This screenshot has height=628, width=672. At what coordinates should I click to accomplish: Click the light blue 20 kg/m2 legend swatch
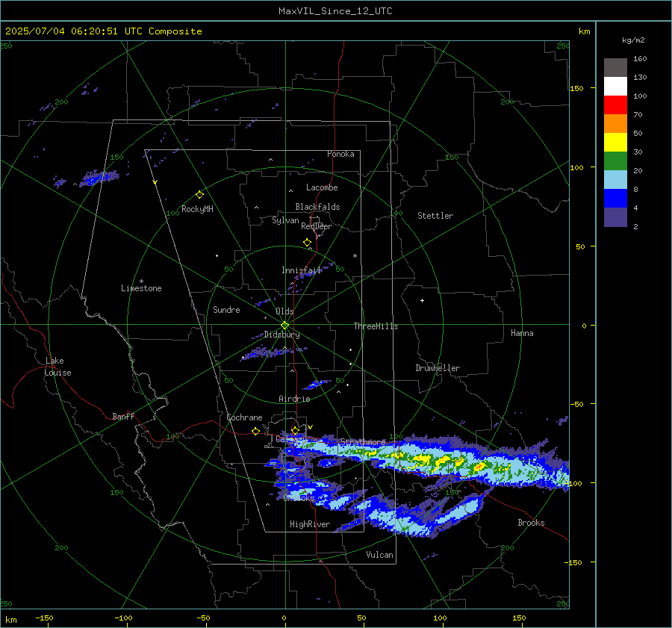coord(615,180)
